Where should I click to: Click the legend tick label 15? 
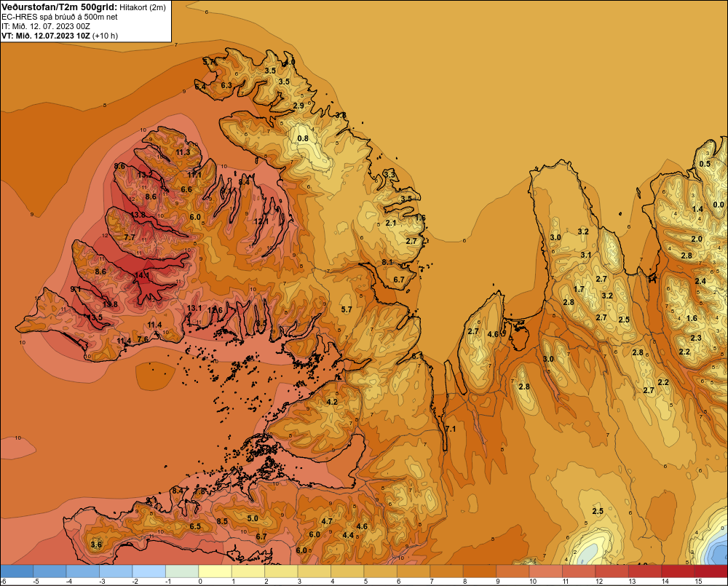(x=698, y=582)
